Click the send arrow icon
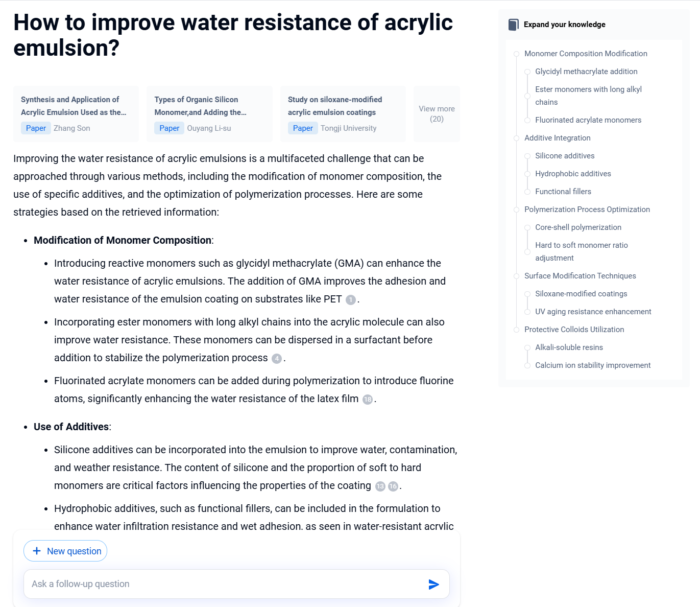Viewport: 700px width, 607px height. (433, 585)
